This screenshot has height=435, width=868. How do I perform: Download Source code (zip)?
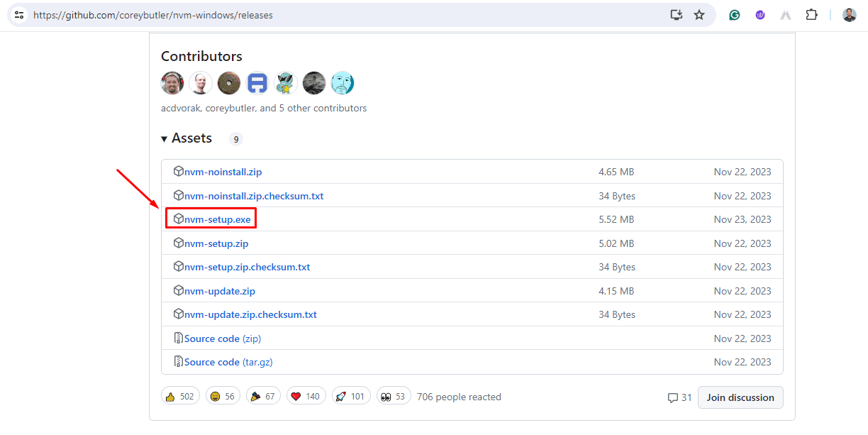click(x=223, y=338)
